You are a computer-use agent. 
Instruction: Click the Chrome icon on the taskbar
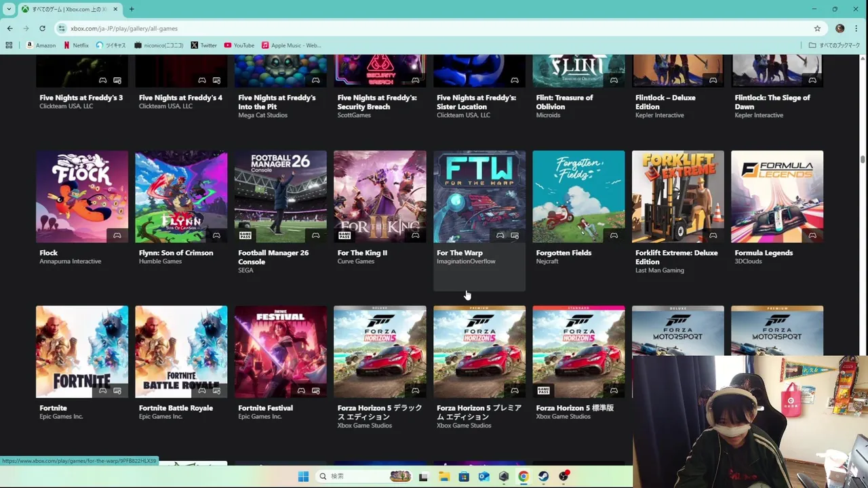(524, 476)
